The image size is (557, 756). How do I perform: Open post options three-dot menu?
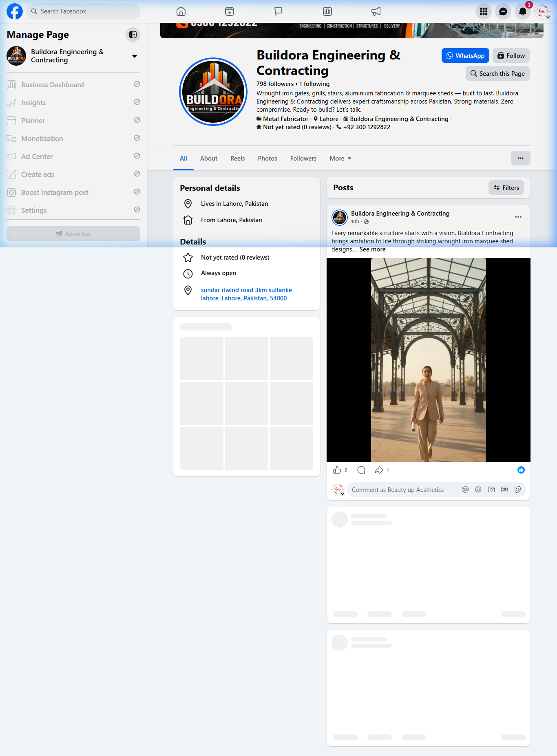coord(518,217)
